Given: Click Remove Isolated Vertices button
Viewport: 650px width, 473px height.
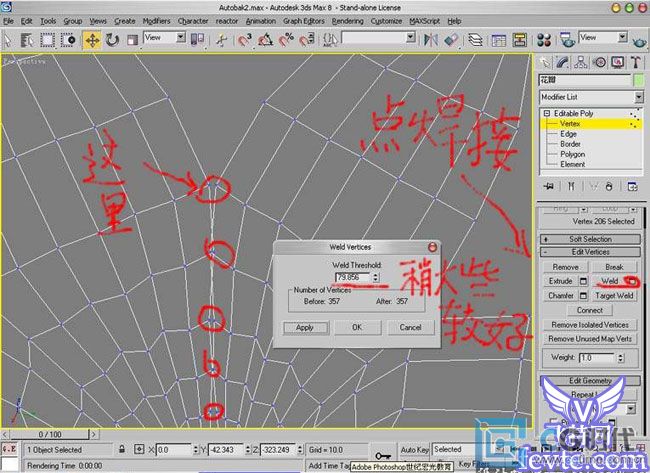Looking at the screenshot, I should coord(590,325).
